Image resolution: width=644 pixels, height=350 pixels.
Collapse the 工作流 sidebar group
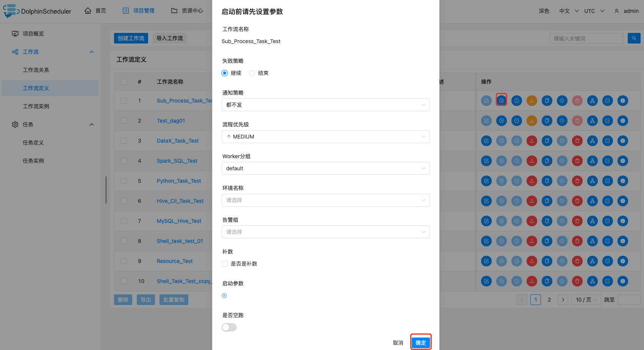[91, 52]
